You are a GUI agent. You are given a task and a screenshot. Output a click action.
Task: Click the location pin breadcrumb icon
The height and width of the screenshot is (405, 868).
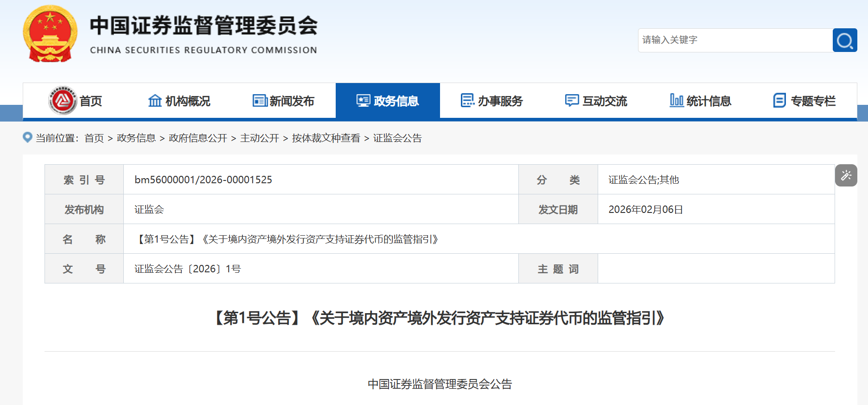27,137
